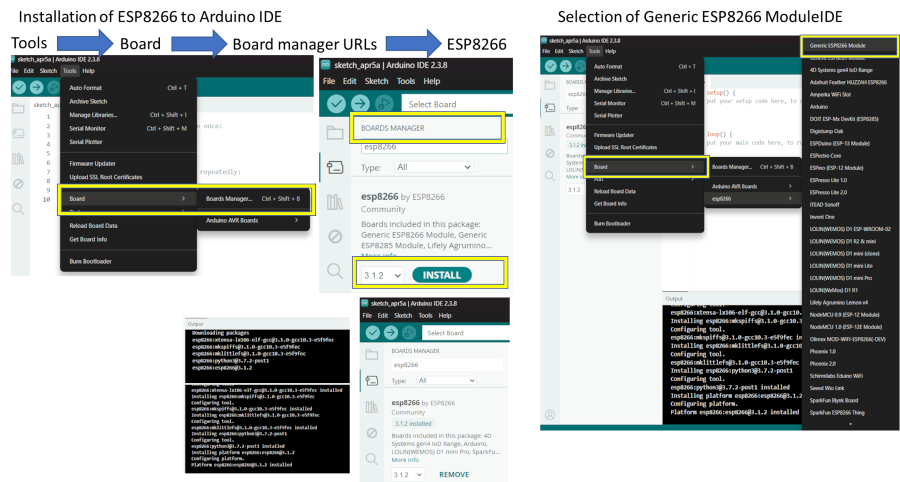Expand Arduino AVR Boards submenu in Installation screenshot
The height and width of the screenshot is (482, 900).
click(x=253, y=220)
